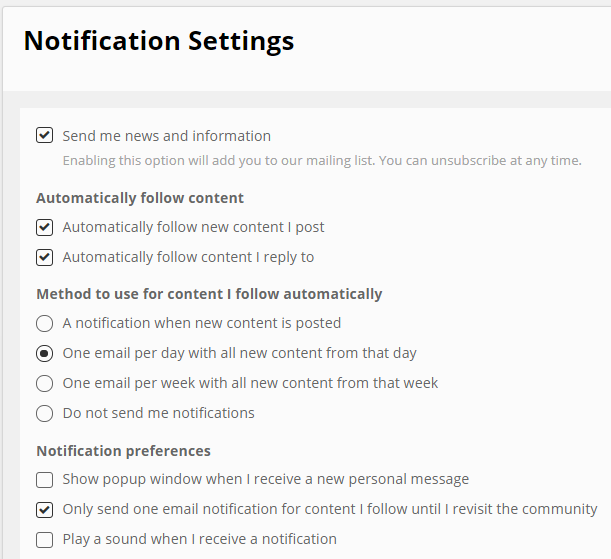Uncheck the Send me news and information checkbox

click(44, 136)
